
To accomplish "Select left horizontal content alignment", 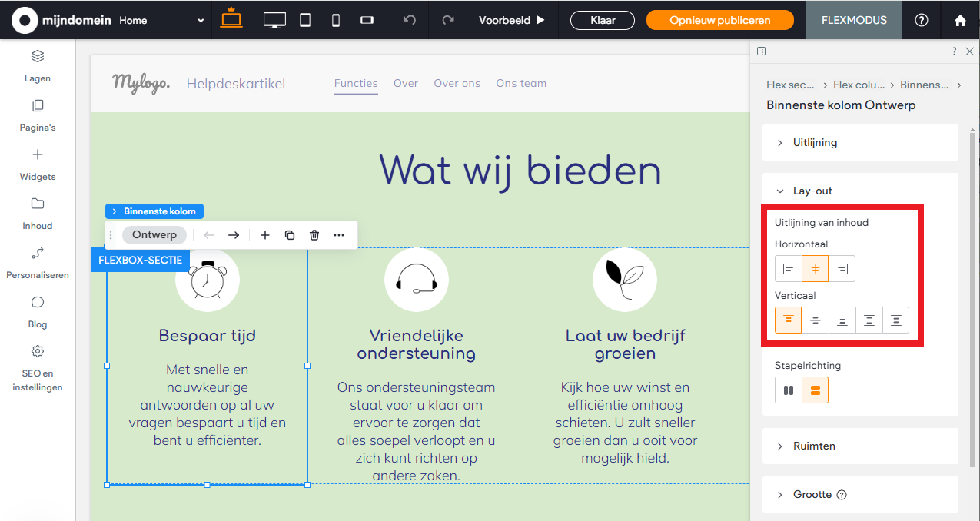I will tap(788, 268).
